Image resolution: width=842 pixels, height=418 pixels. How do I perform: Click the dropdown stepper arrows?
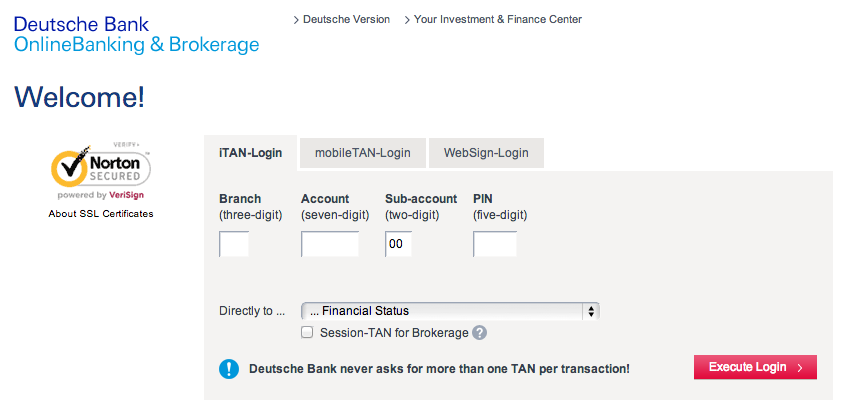point(592,311)
